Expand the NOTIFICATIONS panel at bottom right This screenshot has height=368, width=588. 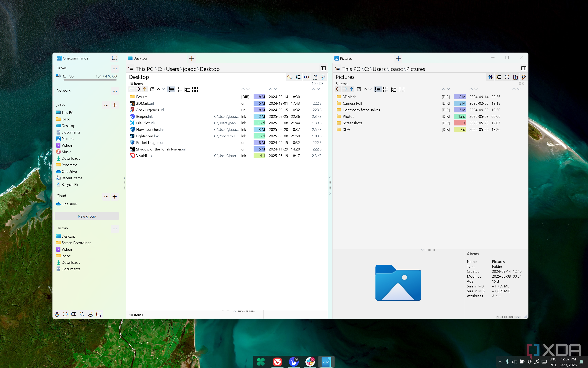coord(508,317)
